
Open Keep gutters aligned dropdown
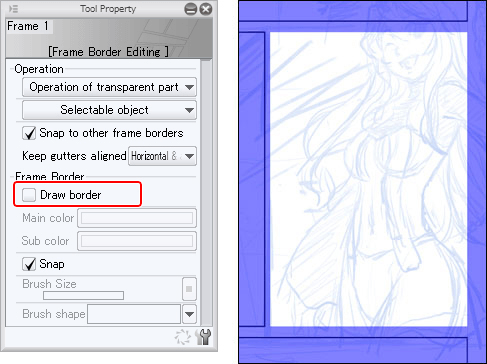click(x=162, y=156)
